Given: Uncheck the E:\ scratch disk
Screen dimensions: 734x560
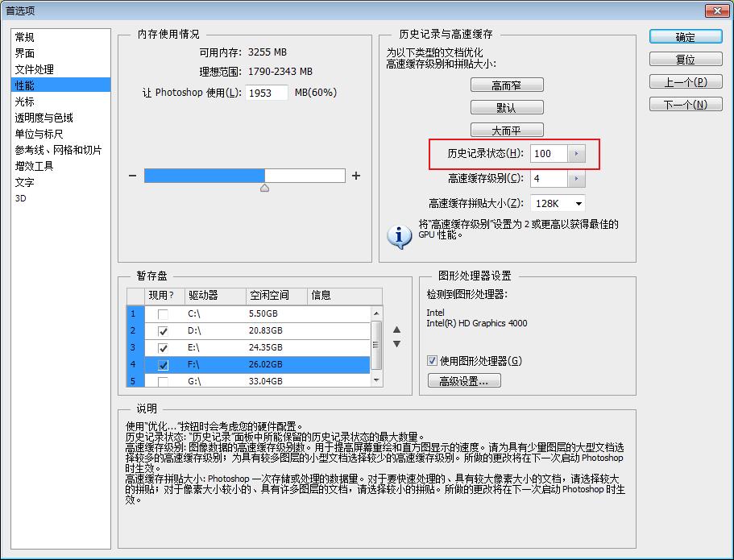Looking at the screenshot, I should pyautogui.click(x=163, y=348).
